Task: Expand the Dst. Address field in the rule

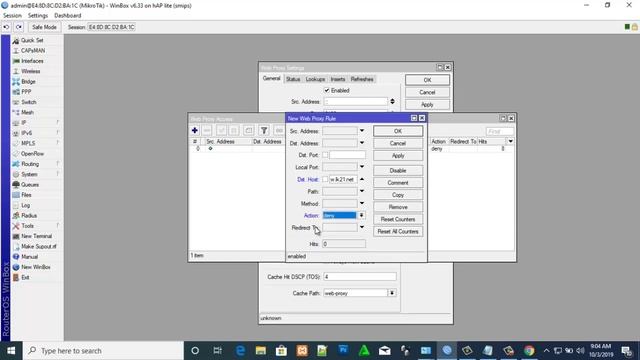Action: pos(362,143)
